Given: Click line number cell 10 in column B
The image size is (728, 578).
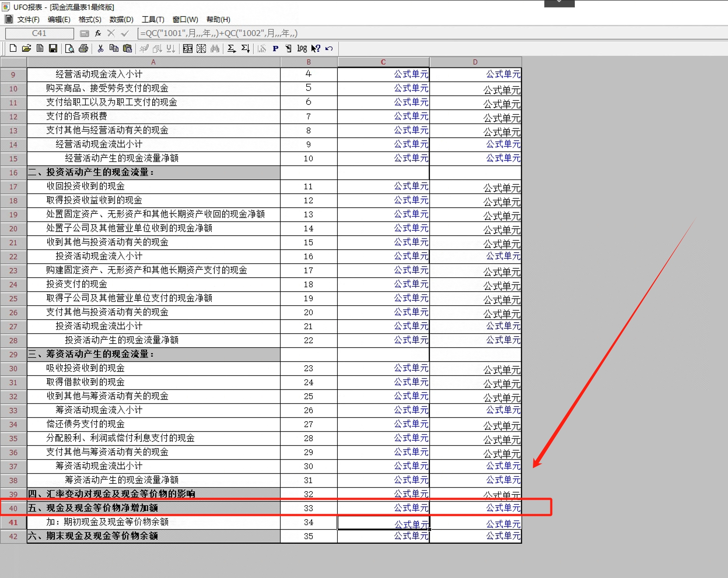Looking at the screenshot, I should [309, 158].
